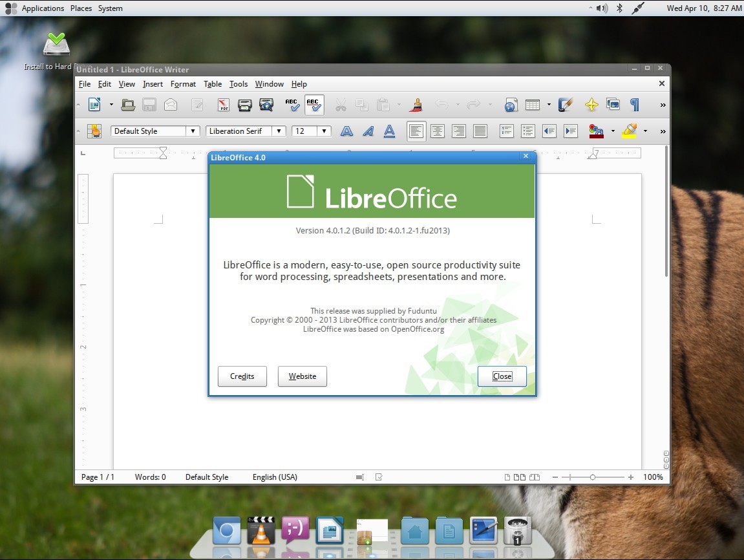Click the New document icon in the toolbar
The image size is (744, 560).
coord(94,104)
